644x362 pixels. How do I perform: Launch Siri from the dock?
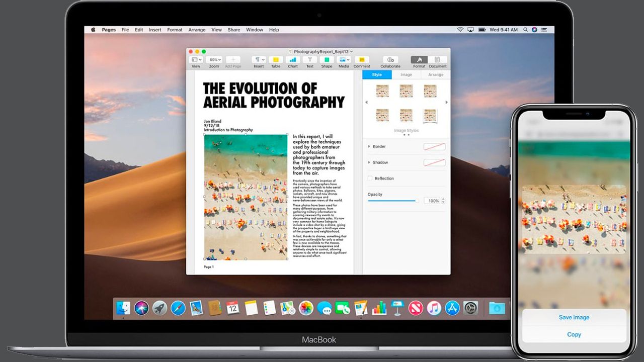coord(141,308)
